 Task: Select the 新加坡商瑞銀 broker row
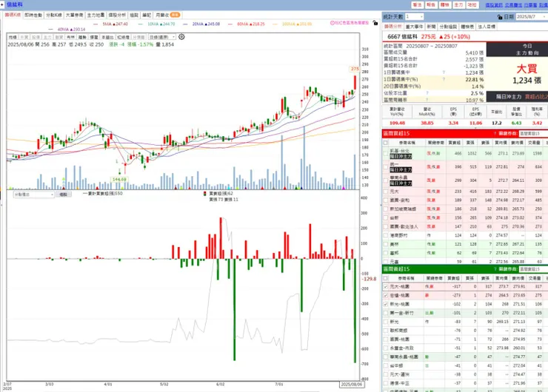tap(465, 209)
